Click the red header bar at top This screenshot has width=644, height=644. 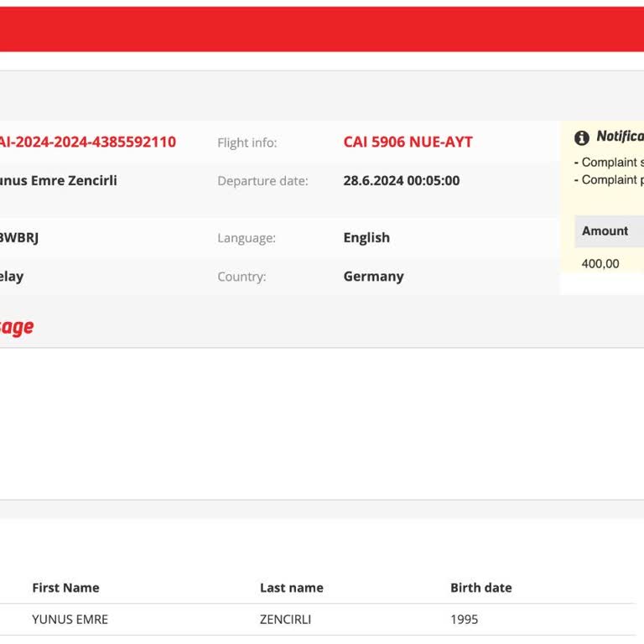coord(322,29)
